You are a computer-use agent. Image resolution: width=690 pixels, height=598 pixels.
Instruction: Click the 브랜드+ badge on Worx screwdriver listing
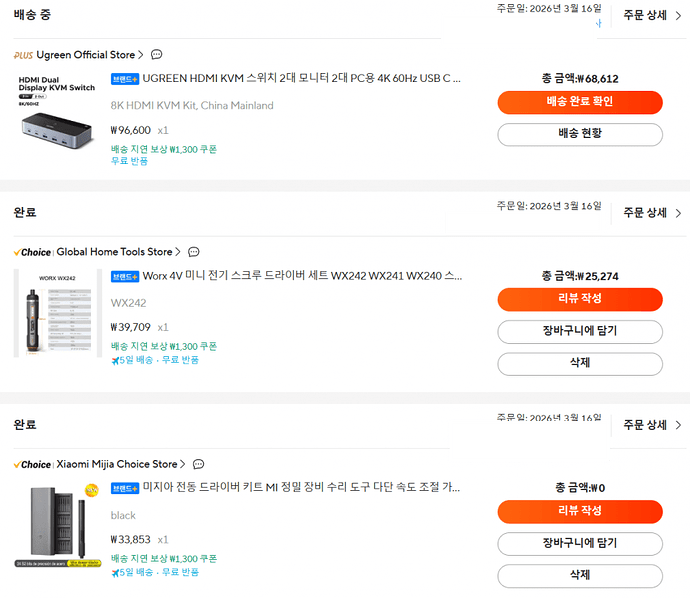pyautogui.click(x=125, y=276)
